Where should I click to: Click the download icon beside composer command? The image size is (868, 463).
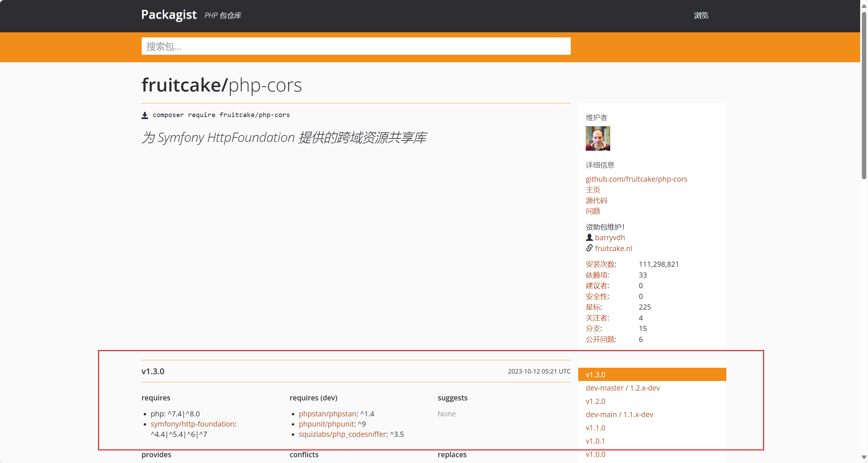click(145, 115)
